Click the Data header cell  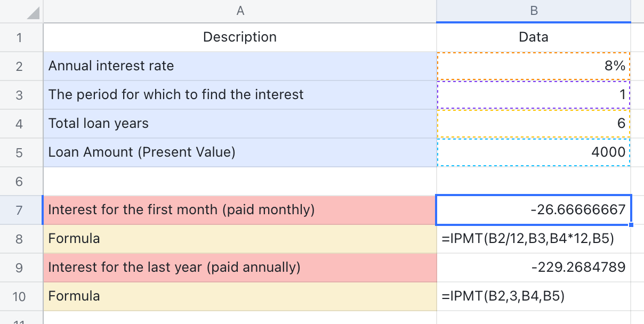(x=533, y=37)
